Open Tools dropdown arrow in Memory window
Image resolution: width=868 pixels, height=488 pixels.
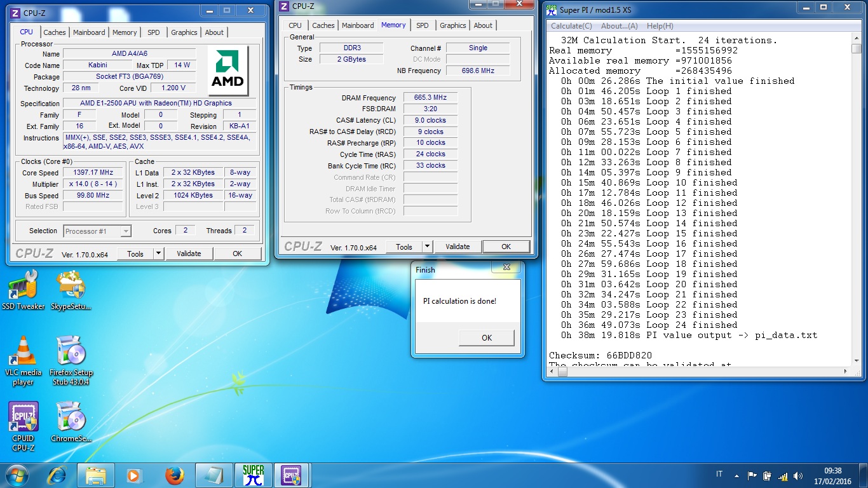pyautogui.click(x=428, y=247)
